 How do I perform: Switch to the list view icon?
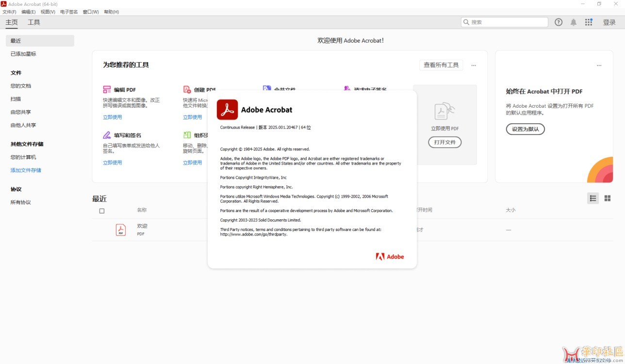click(x=592, y=198)
